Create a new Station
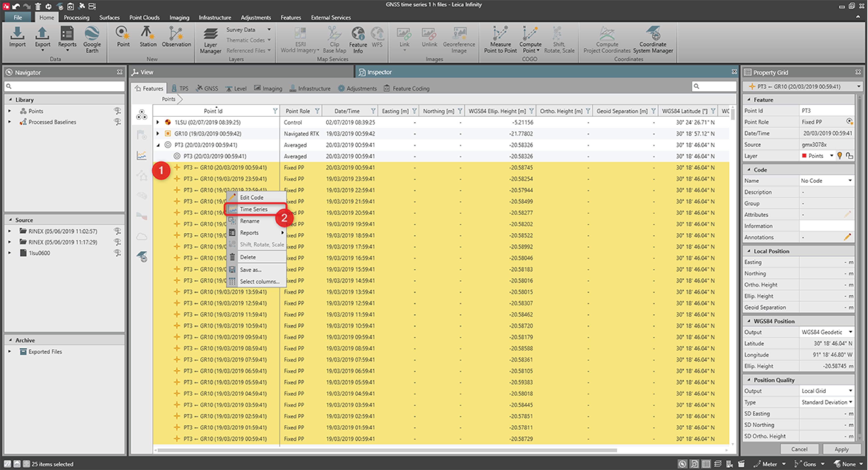This screenshot has width=868, height=470. (148, 36)
